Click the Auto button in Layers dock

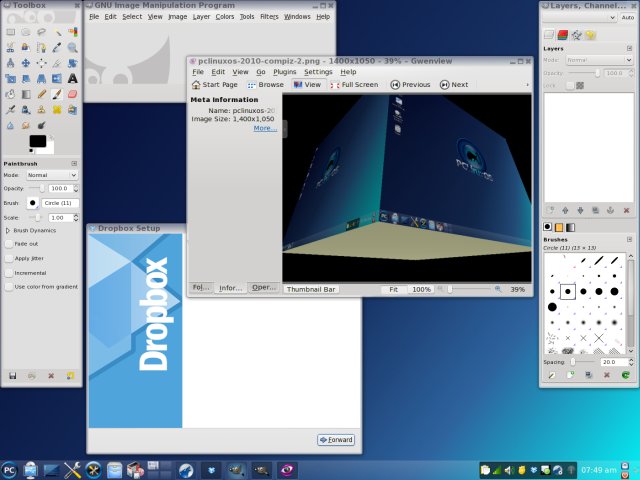coord(628,17)
